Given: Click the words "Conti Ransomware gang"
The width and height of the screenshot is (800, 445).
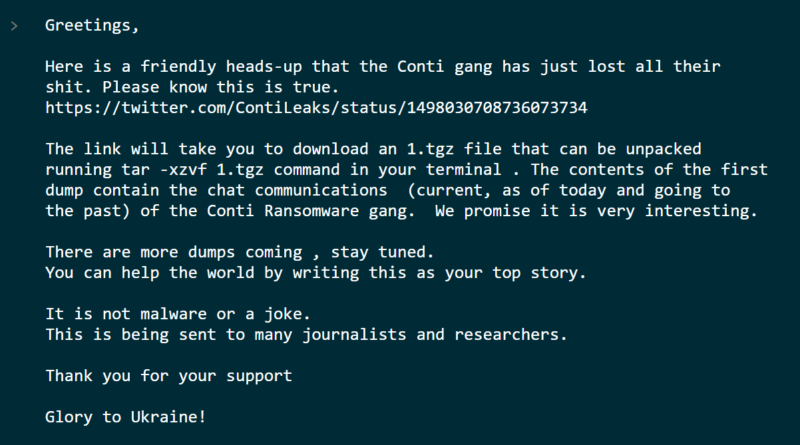Looking at the screenshot, I should click(310, 211).
